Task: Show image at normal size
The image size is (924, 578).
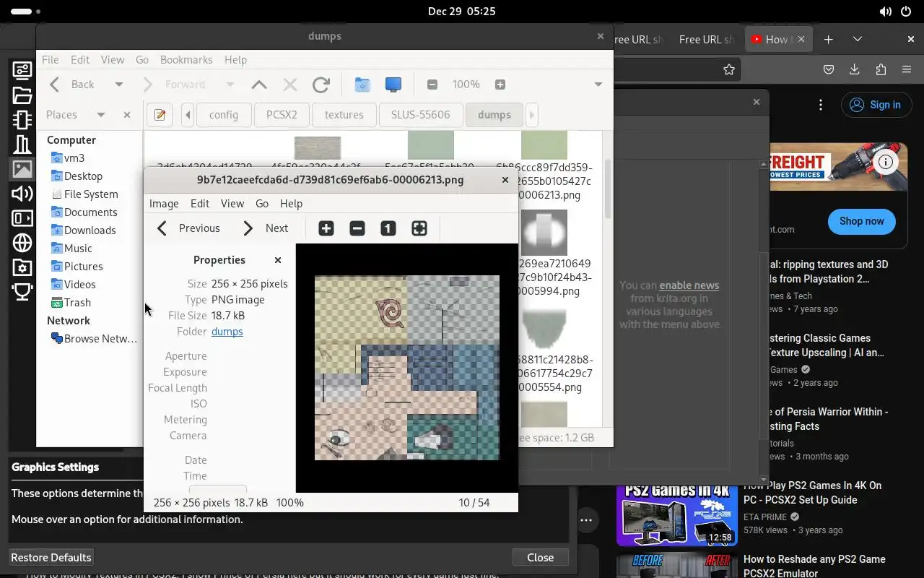Action: [x=388, y=228]
